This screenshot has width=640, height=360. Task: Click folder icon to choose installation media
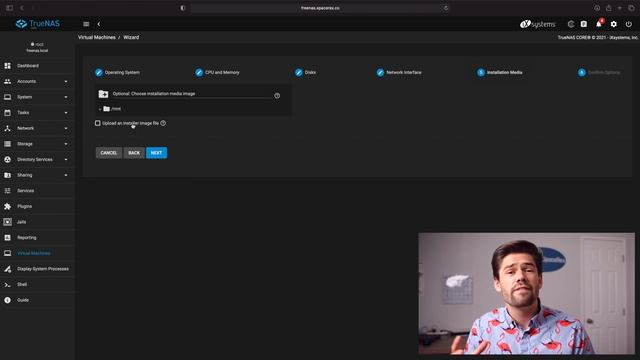coord(103,94)
